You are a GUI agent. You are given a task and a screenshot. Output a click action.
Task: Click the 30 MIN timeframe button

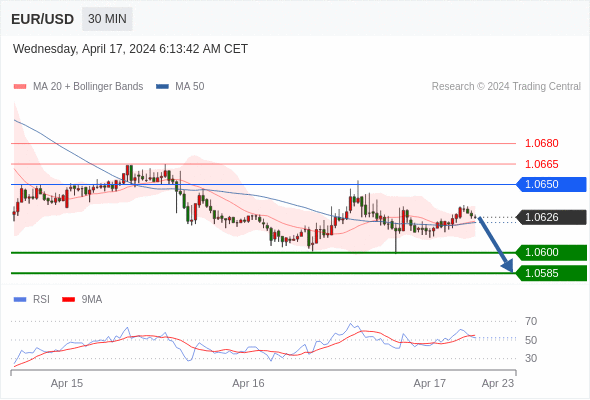click(x=107, y=19)
